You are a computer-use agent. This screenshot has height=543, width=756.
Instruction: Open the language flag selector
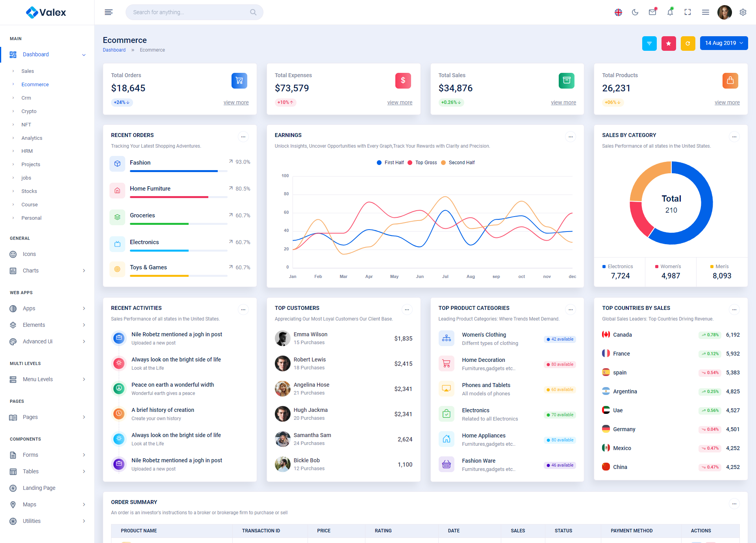[618, 12]
